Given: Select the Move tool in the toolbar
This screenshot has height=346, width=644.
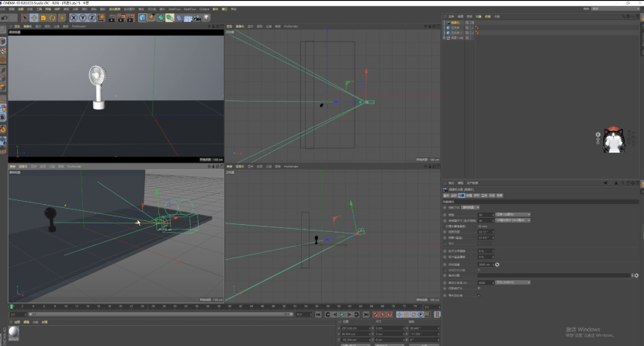Looking at the screenshot, I should click(35, 18).
